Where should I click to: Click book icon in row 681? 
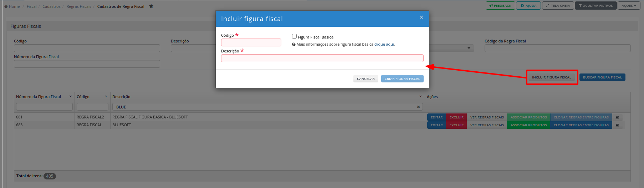pos(617,117)
